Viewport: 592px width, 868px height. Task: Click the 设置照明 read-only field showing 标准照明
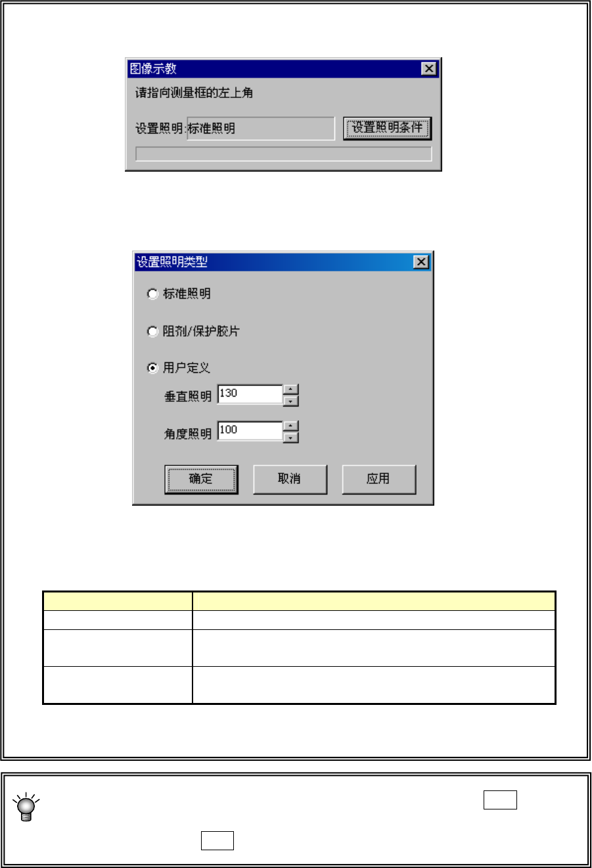click(261, 128)
